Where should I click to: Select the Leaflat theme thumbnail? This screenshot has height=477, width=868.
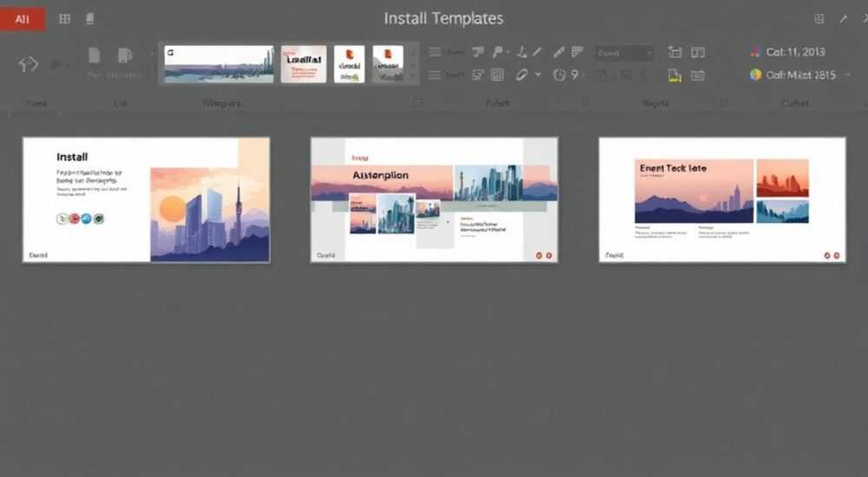click(x=303, y=64)
